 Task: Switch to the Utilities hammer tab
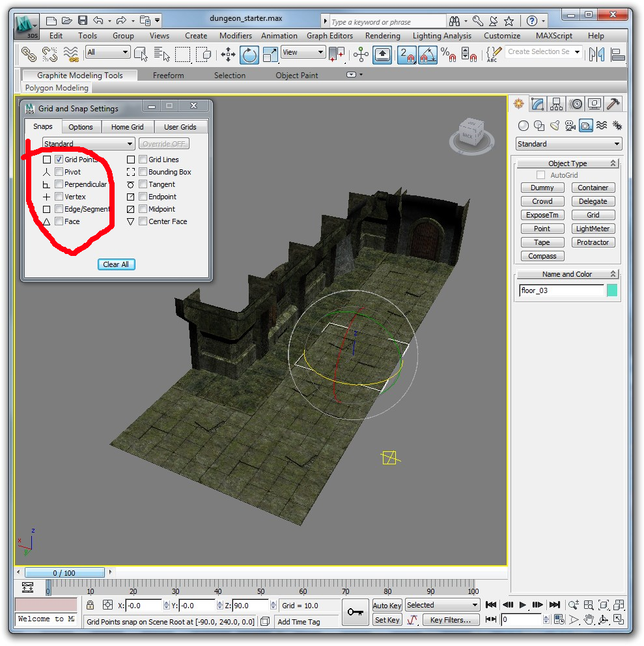pos(613,104)
